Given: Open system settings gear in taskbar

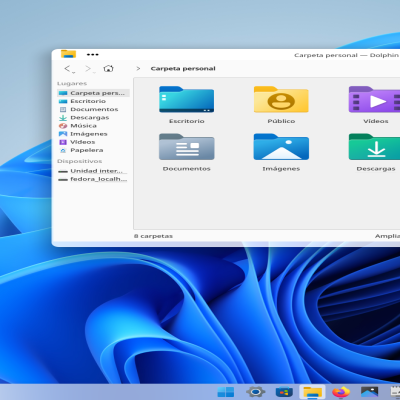Looking at the screenshot, I should [255, 392].
